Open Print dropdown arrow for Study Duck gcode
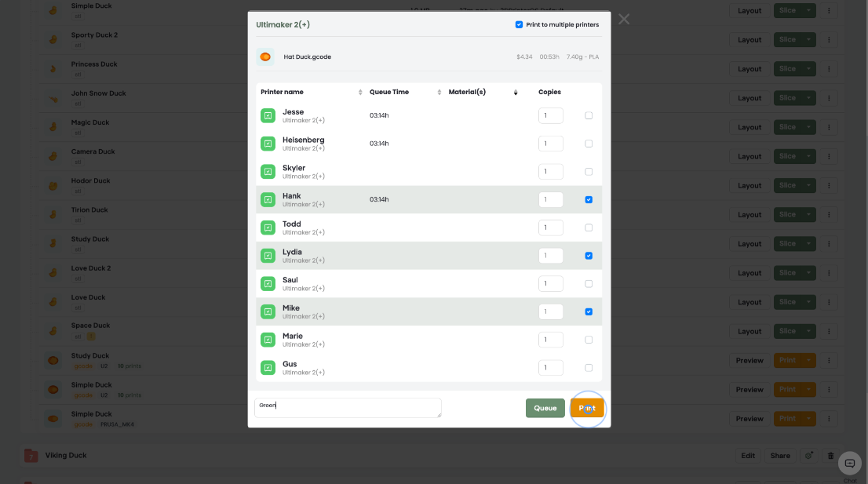This screenshot has height=484, width=868. (x=808, y=361)
